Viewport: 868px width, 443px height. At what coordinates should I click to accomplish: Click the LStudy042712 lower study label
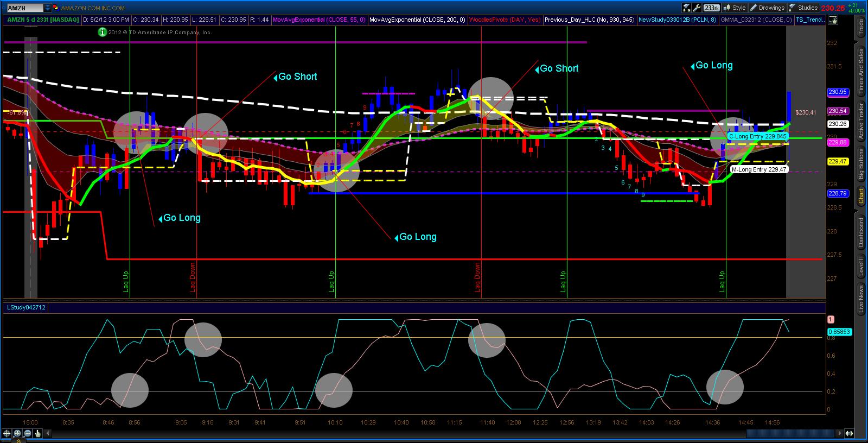(26, 308)
